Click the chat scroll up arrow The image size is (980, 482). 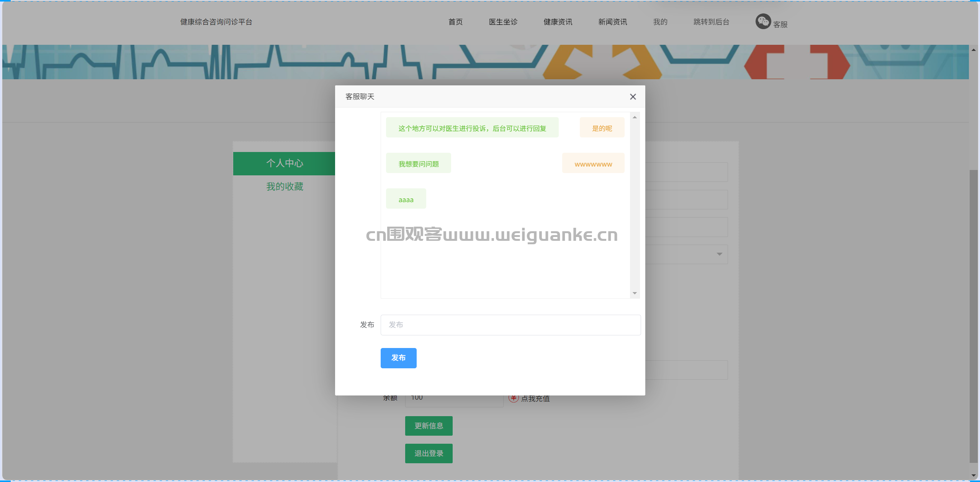tap(635, 117)
